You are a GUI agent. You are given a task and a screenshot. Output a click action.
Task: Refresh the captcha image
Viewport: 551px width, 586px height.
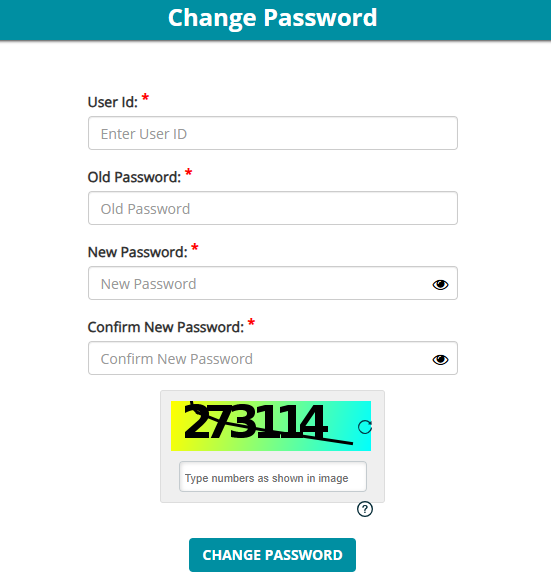click(364, 427)
